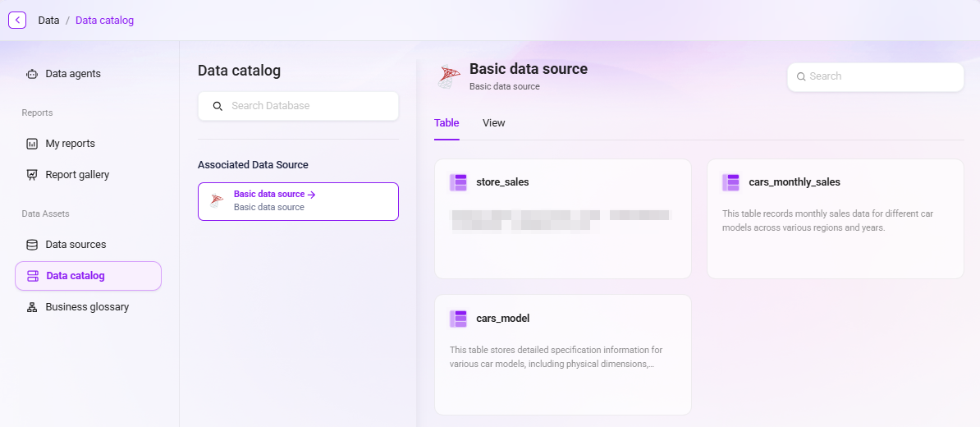Click the Data sources database icon

32,245
